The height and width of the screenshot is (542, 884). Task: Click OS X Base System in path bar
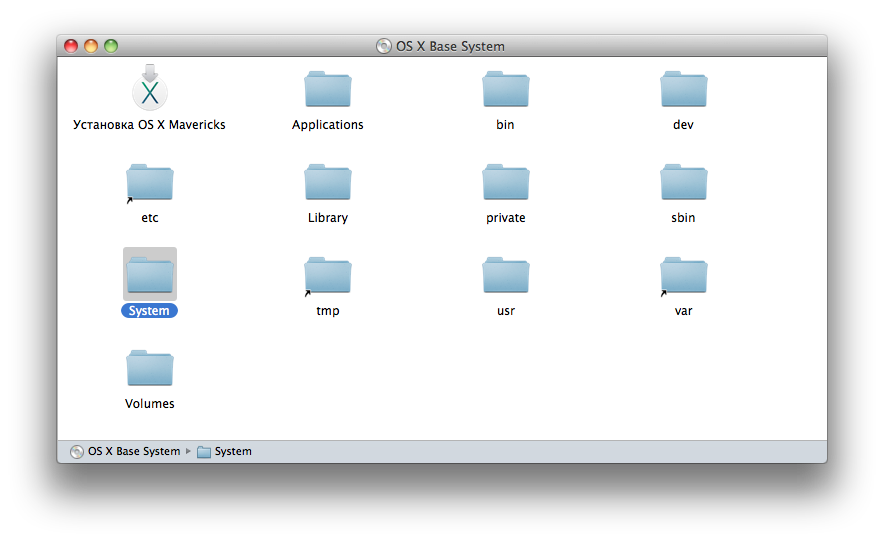[x=125, y=451]
